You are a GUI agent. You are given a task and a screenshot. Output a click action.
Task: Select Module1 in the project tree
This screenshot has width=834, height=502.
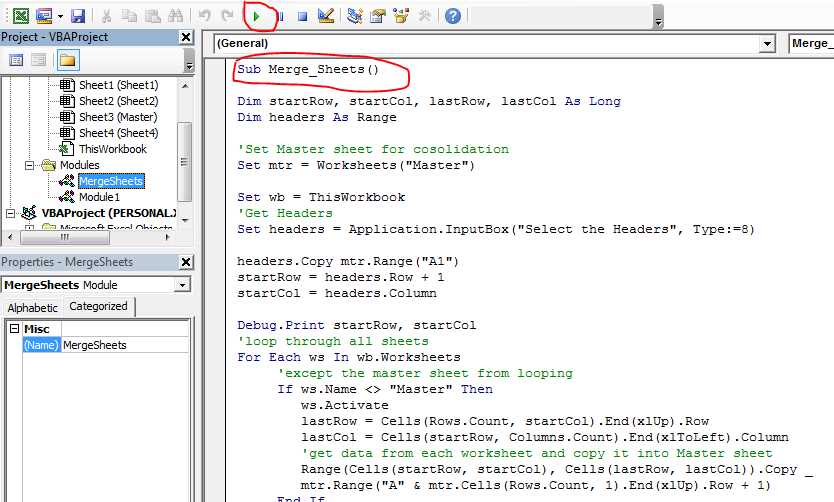tap(99, 197)
